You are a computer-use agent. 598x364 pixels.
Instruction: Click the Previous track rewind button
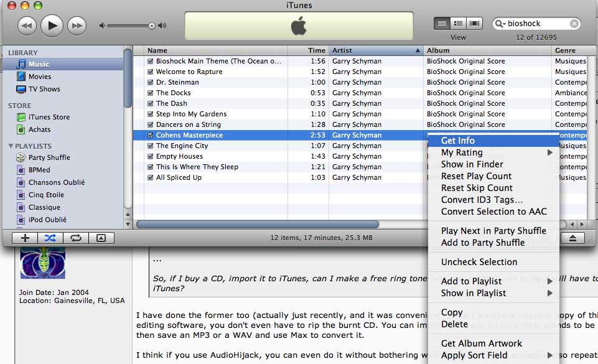27,26
